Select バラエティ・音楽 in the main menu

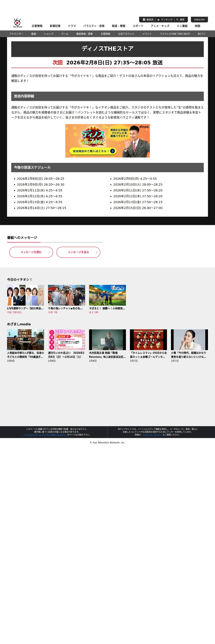click(x=94, y=26)
